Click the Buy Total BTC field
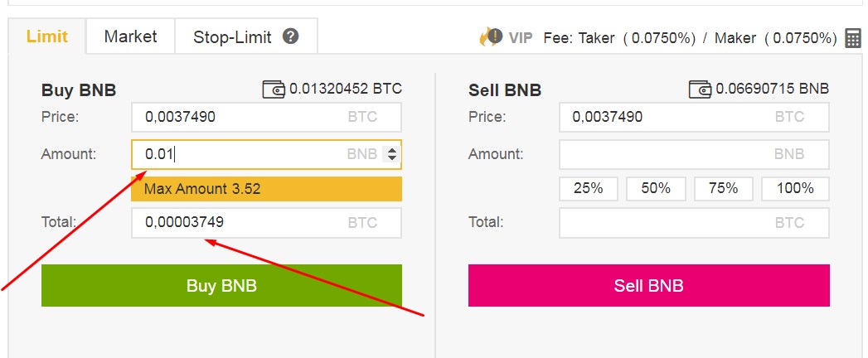 (266, 223)
